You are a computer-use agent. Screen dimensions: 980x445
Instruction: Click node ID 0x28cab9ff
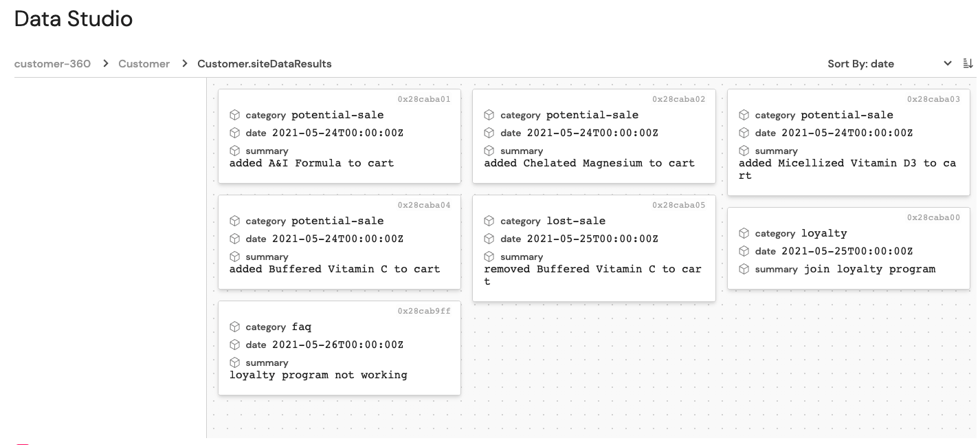(x=424, y=311)
